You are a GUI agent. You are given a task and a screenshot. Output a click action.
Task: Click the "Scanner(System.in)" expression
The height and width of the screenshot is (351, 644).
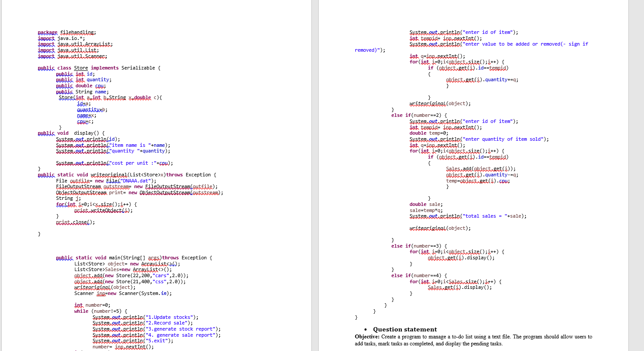coord(143,293)
